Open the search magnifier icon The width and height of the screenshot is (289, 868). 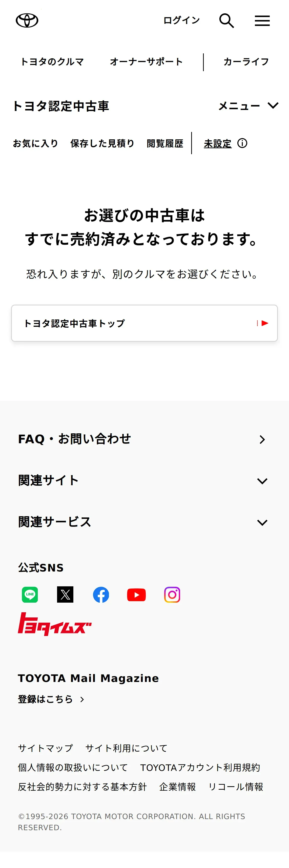click(x=226, y=21)
